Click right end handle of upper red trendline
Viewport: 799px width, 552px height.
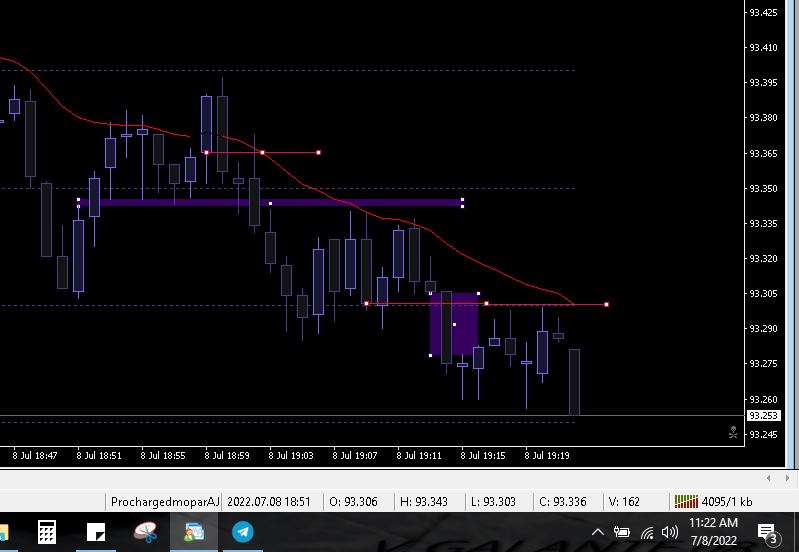(x=319, y=152)
